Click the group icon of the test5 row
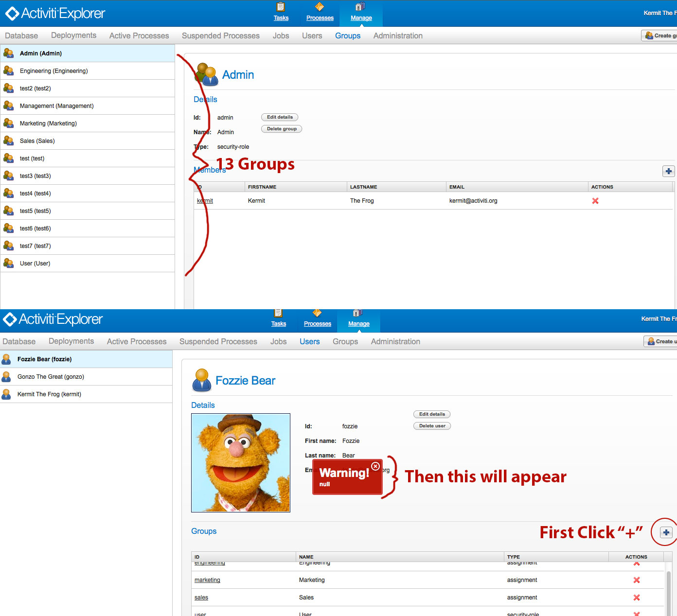 point(8,211)
